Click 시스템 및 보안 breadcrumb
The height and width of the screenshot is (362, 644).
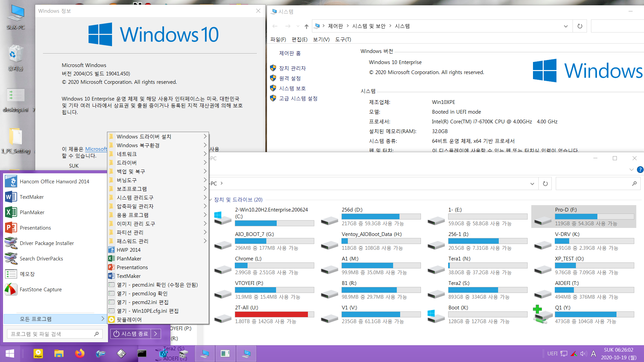[x=369, y=26]
